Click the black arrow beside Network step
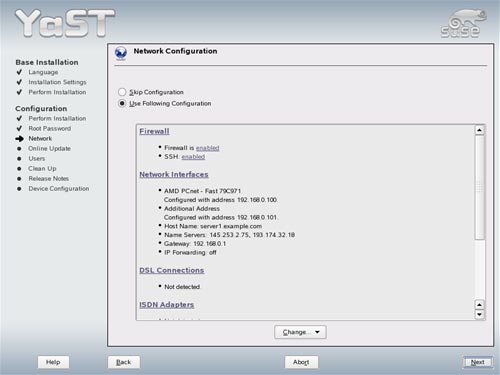 click(x=19, y=139)
